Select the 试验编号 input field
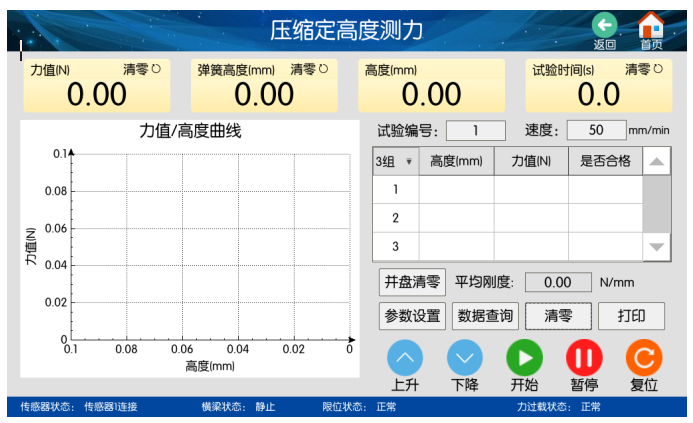693x423 pixels. (476, 130)
